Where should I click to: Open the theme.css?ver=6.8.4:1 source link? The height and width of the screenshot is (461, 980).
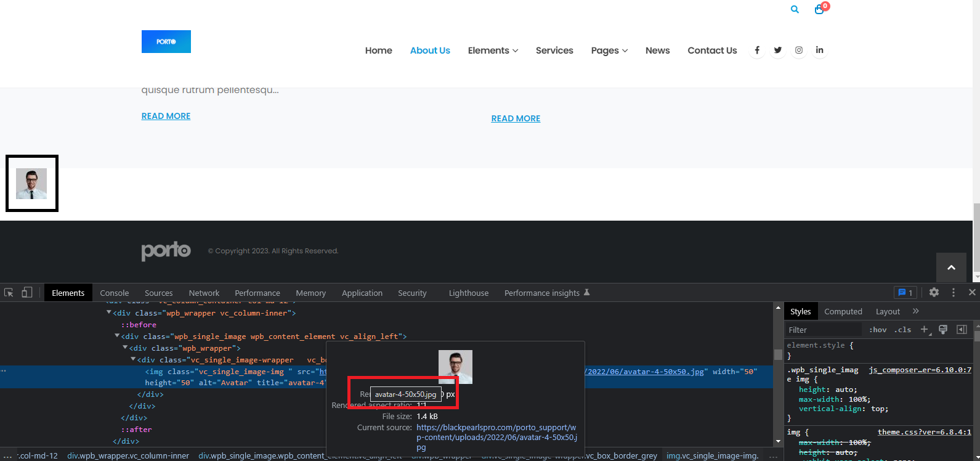pyautogui.click(x=925, y=432)
